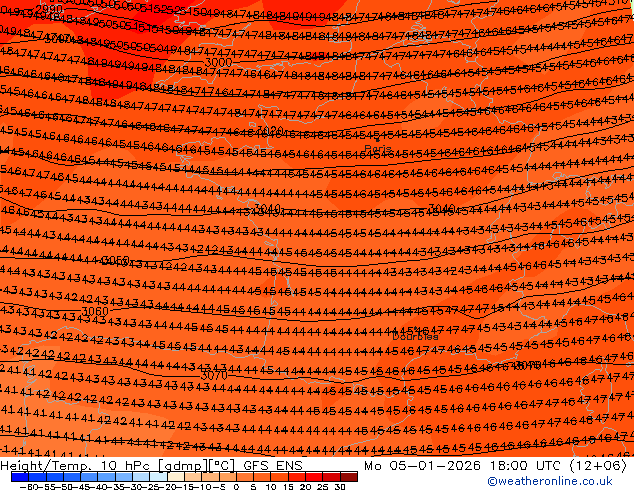Image resolution: width=634 pixels, height=490 pixels.
Task: Select the '2990' height contour label
Action: [x=49, y=9]
